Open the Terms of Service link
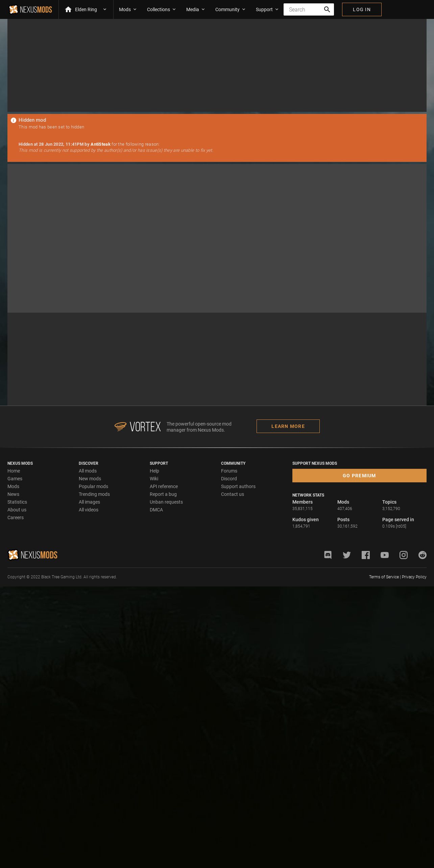The height and width of the screenshot is (868, 434). (384, 577)
